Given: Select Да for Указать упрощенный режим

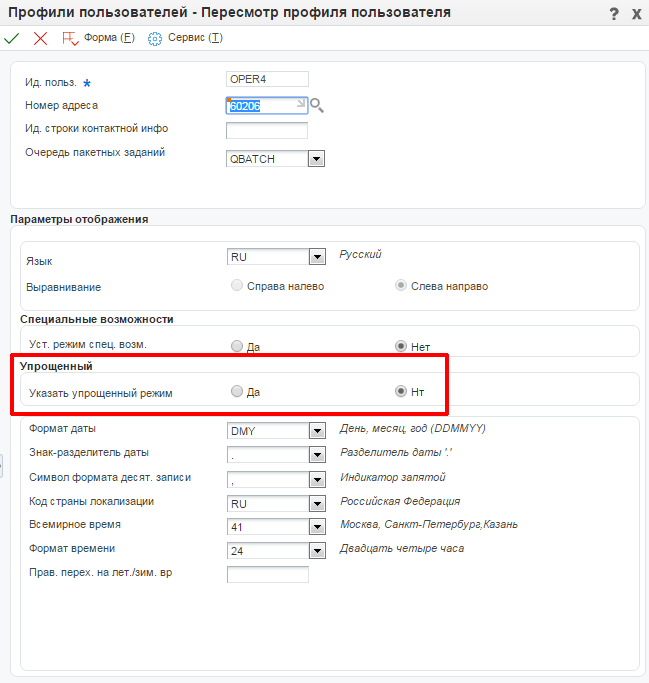Looking at the screenshot, I should [237, 392].
